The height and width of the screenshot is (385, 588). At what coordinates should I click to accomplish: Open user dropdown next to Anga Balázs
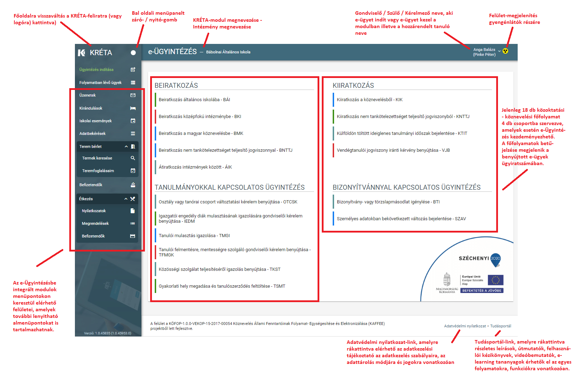pos(499,51)
